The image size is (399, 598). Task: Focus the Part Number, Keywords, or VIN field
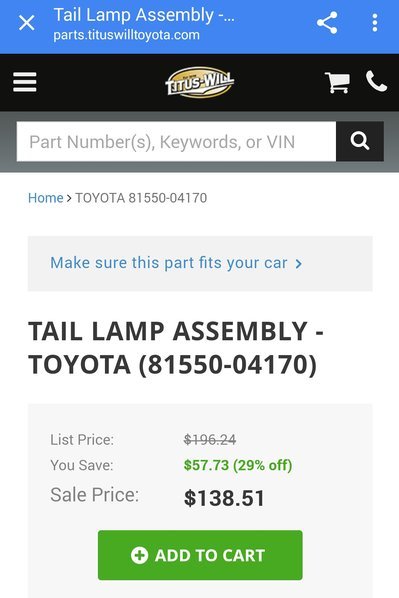tap(176, 141)
